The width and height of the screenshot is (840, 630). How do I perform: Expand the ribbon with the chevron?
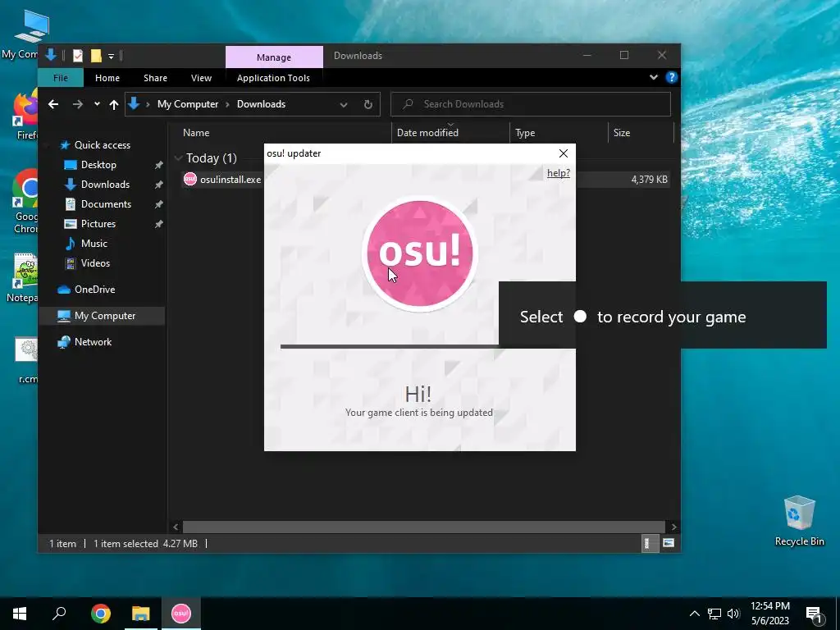tap(654, 77)
